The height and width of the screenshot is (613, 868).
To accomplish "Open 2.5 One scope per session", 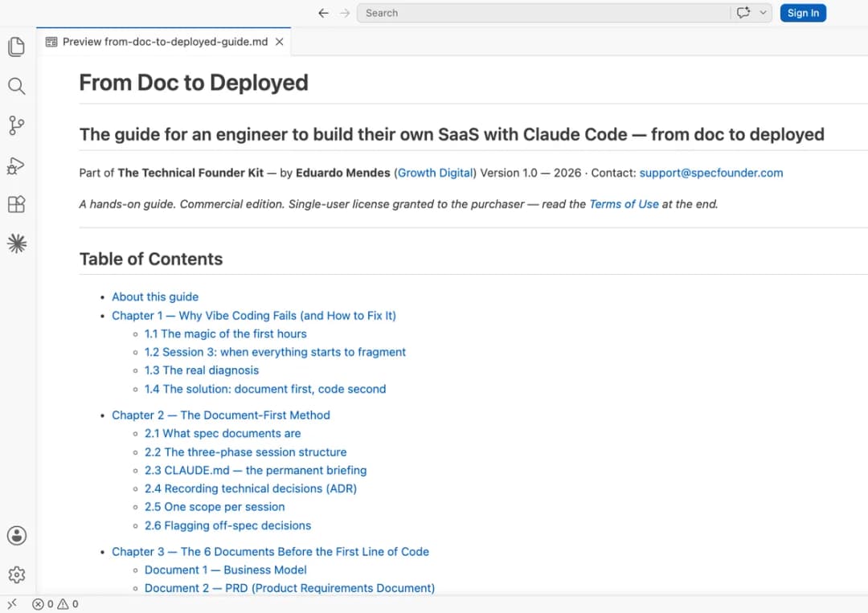I will point(215,507).
